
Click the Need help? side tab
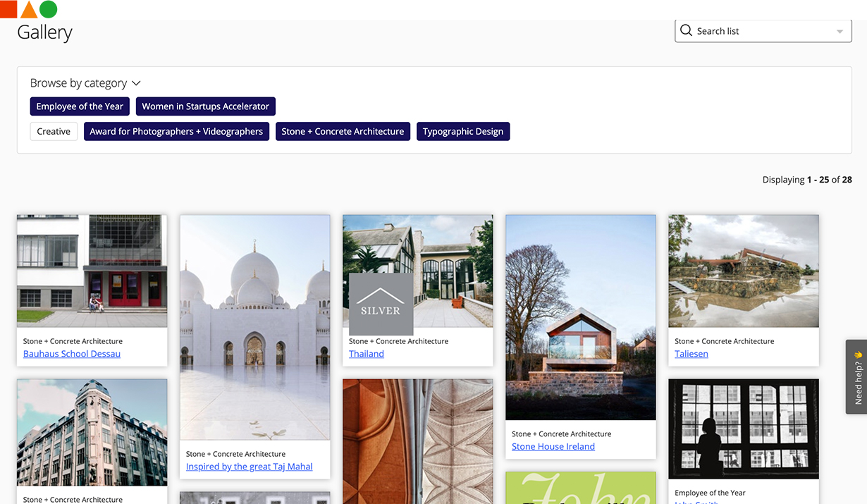857,377
